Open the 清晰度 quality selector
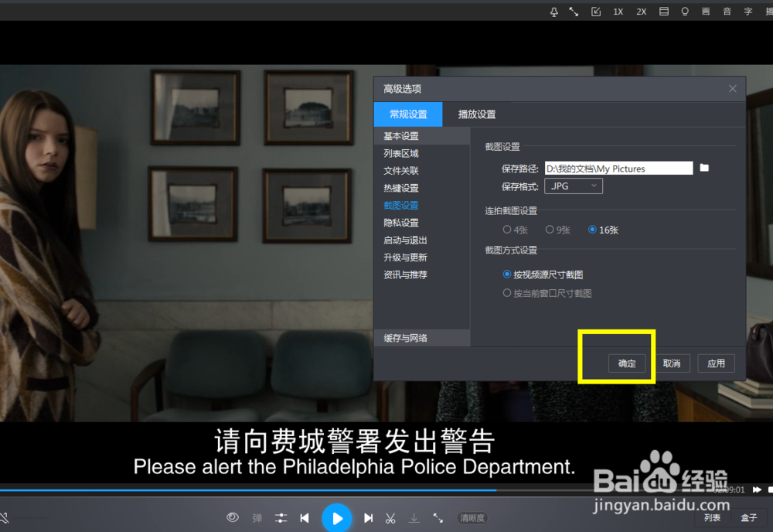 (472, 518)
